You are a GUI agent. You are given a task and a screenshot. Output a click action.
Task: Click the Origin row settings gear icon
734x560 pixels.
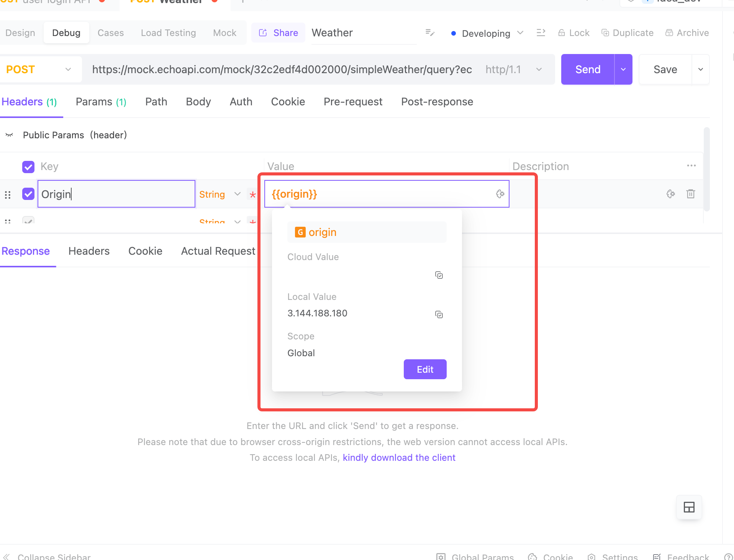[670, 194]
